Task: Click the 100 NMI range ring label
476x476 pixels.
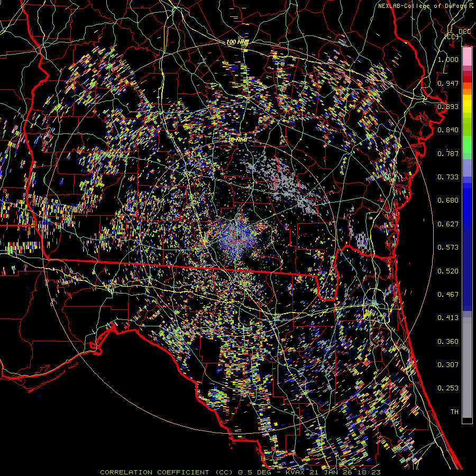Action: [x=237, y=42]
